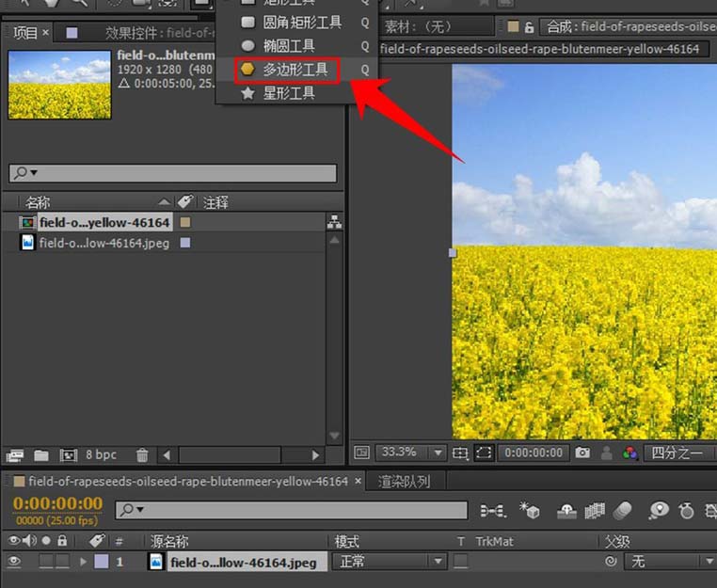Select the 多边形工具 polygon tool
The image size is (717, 588).
tap(295, 69)
